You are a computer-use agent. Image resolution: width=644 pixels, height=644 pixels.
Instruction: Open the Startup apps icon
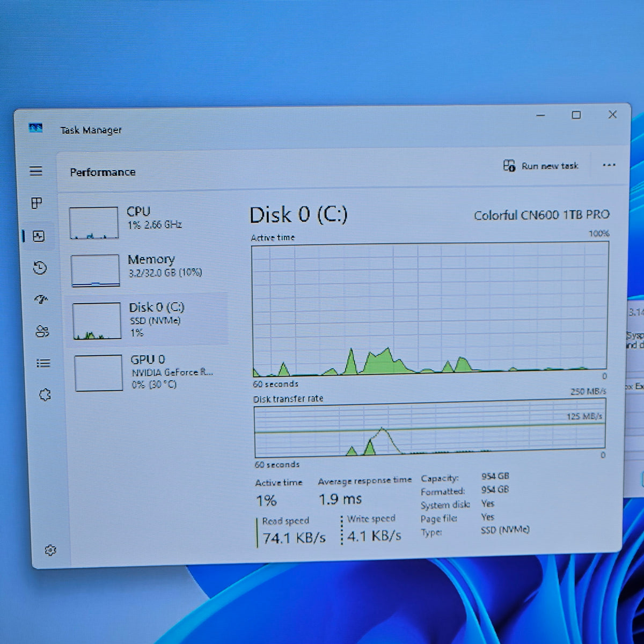pos(41,299)
